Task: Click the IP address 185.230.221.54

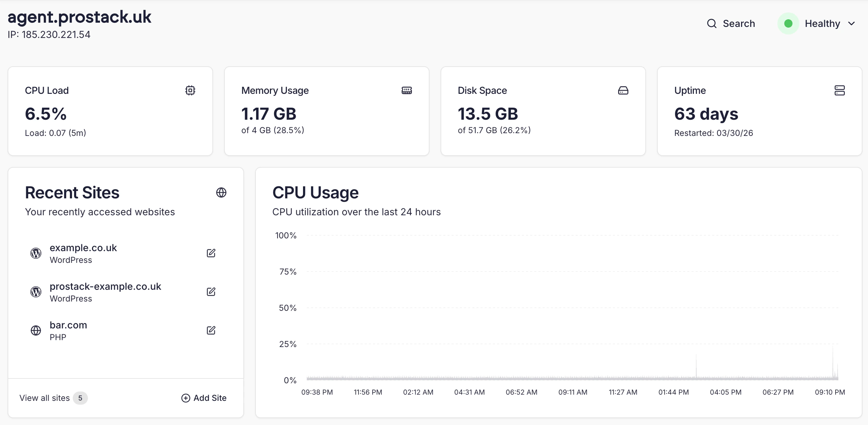Action: point(49,34)
